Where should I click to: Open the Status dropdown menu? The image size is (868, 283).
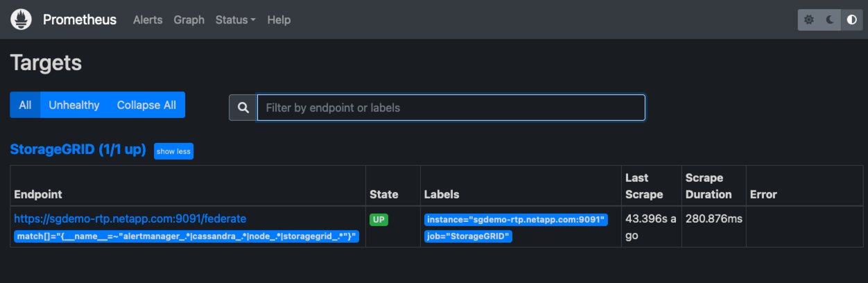tap(236, 20)
